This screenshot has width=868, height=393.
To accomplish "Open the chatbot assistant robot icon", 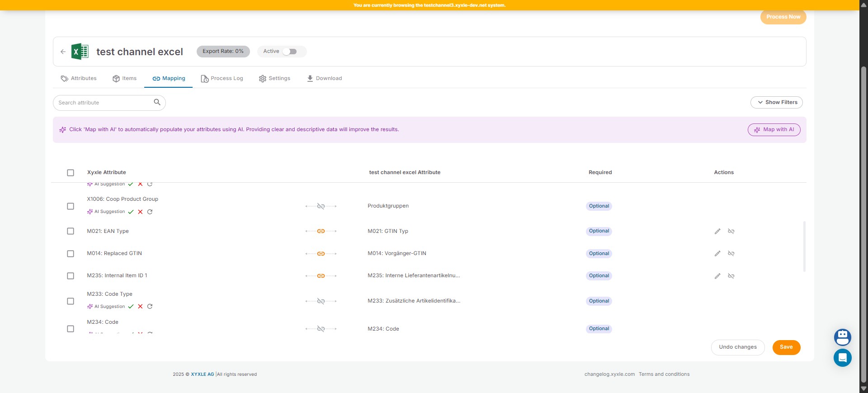I will (x=842, y=337).
